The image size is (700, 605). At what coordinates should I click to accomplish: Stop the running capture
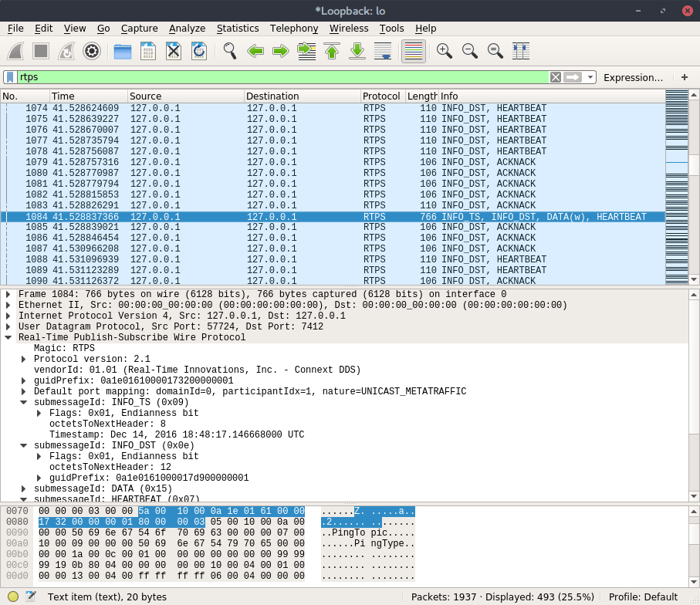click(x=41, y=51)
